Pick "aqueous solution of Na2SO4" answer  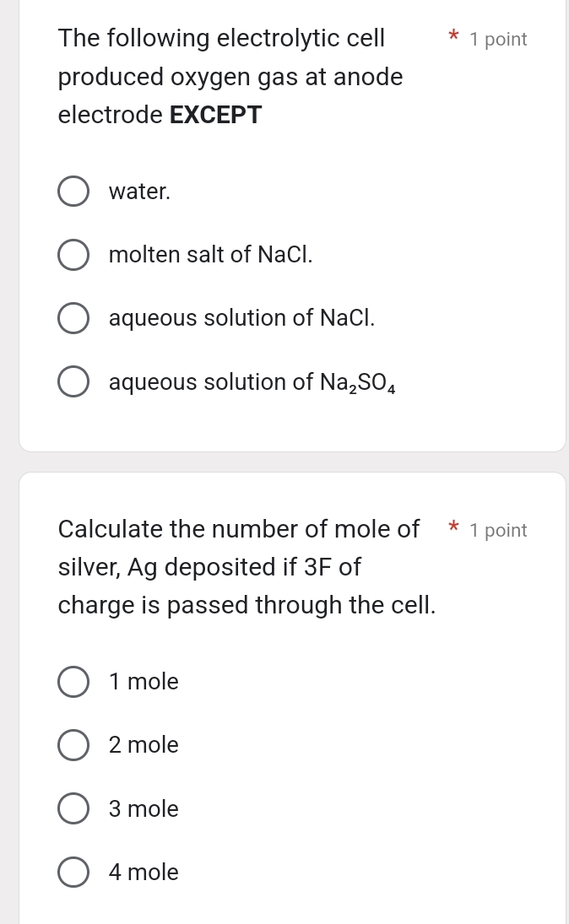pyautogui.click(x=73, y=381)
